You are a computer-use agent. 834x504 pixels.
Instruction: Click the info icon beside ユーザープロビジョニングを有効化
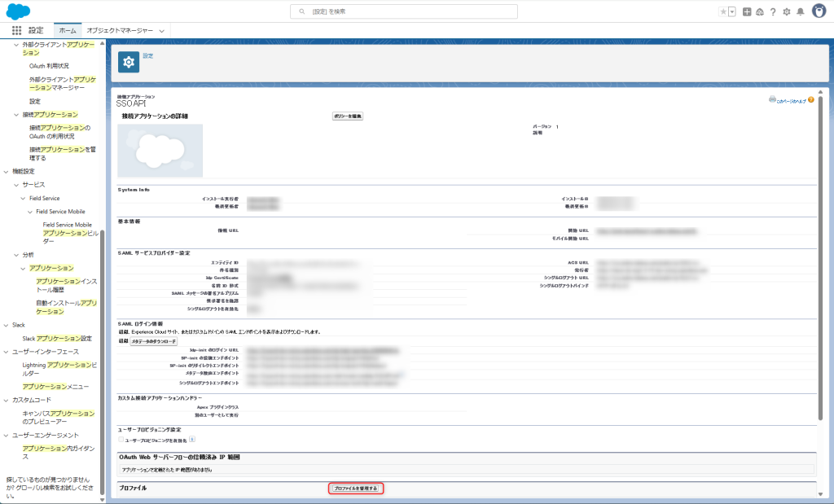pos(192,439)
